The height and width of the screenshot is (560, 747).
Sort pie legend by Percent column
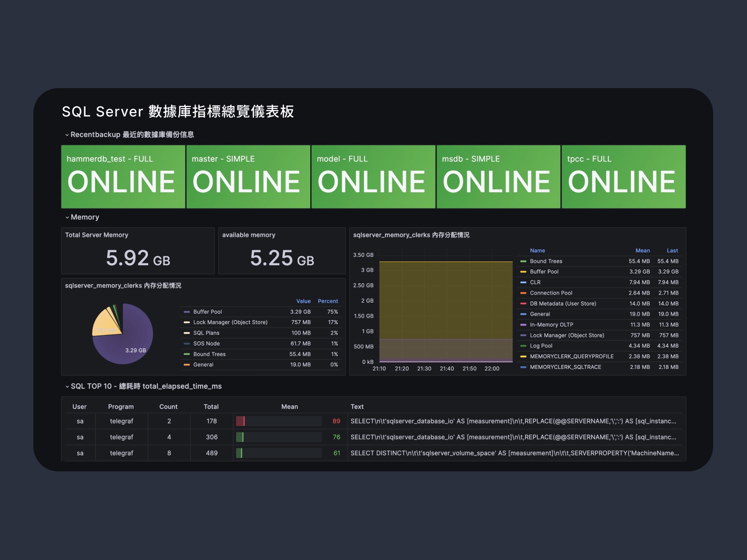point(328,302)
